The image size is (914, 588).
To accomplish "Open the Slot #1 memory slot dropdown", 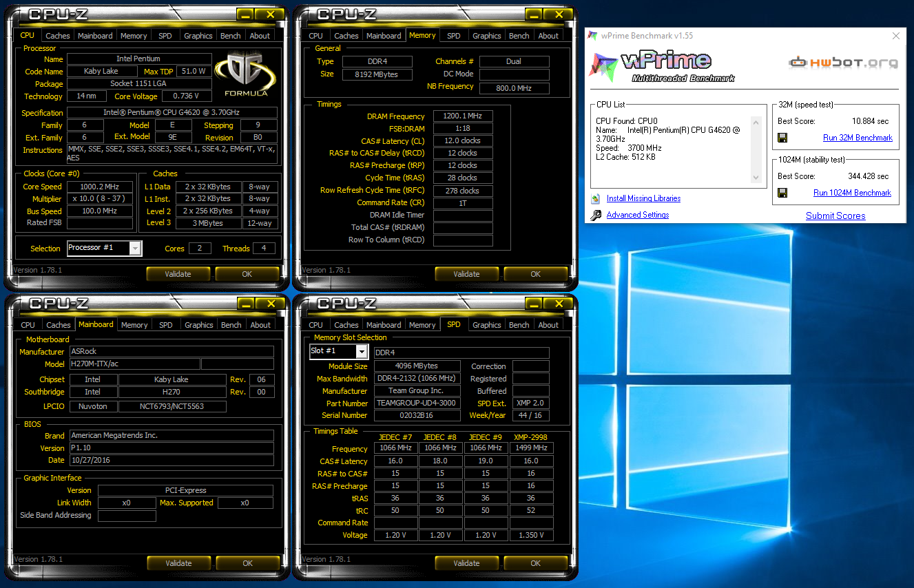I will (x=362, y=352).
